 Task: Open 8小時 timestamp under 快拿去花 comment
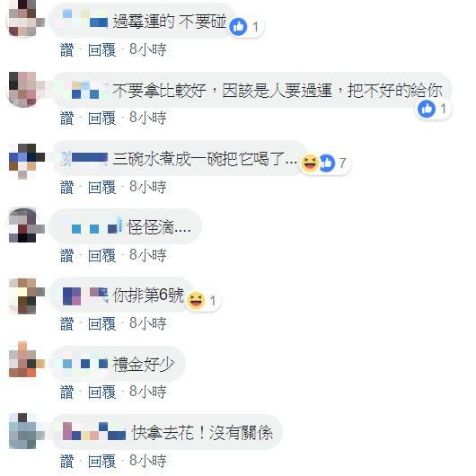pos(147,461)
